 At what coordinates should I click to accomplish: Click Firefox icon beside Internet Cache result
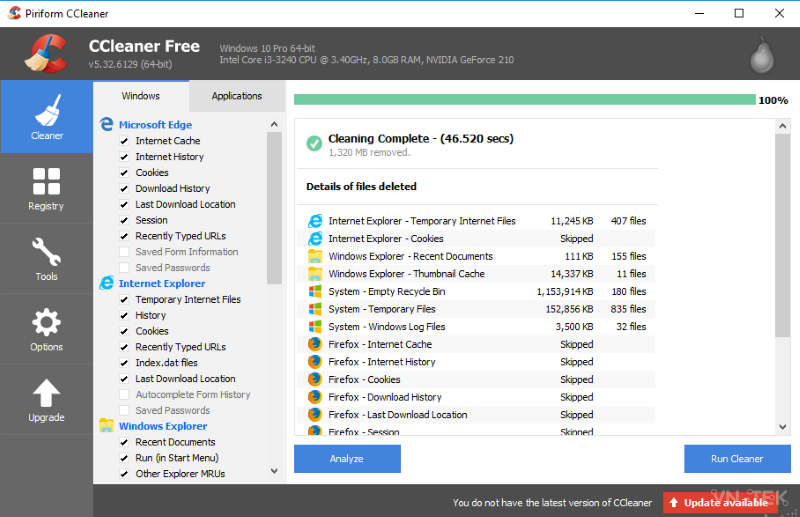coord(315,344)
